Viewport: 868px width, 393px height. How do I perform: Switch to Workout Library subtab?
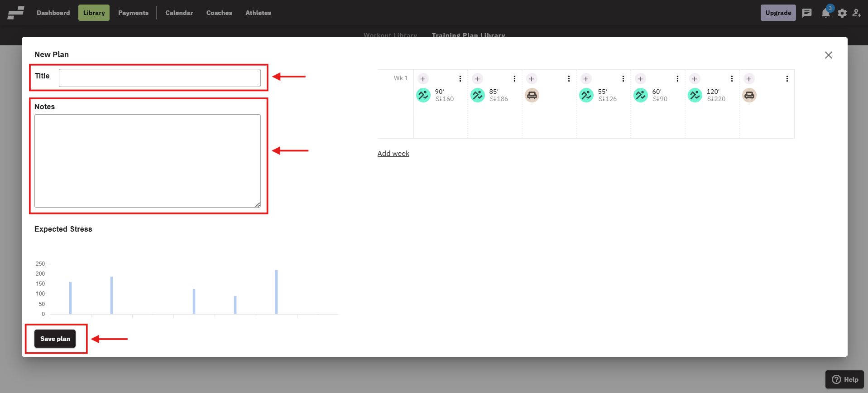click(x=390, y=35)
